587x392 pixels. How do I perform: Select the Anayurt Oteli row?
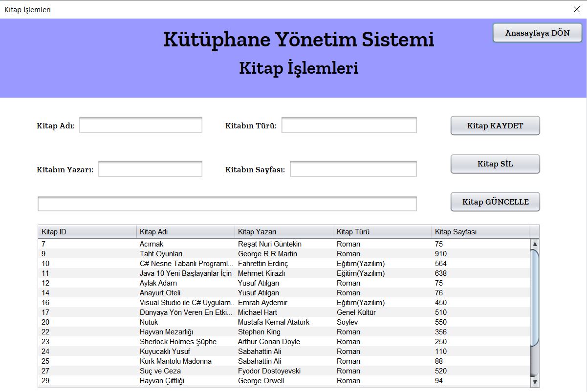284,293
